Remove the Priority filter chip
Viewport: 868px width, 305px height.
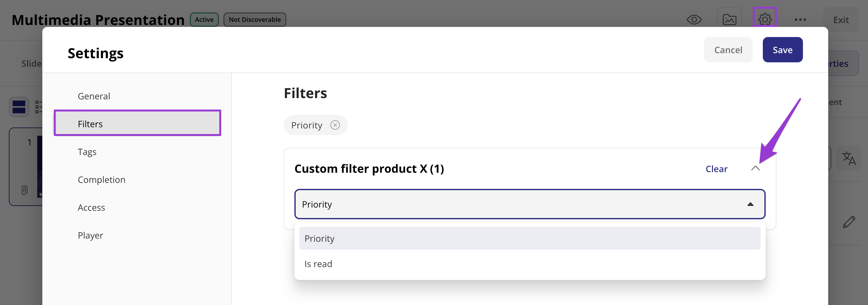tap(335, 125)
